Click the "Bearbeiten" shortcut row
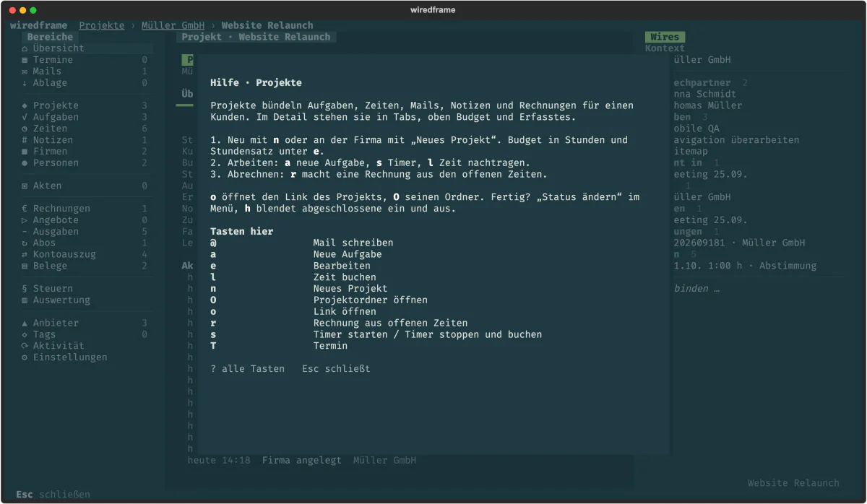Image resolution: width=867 pixels, height=504 pixels. 290,266
